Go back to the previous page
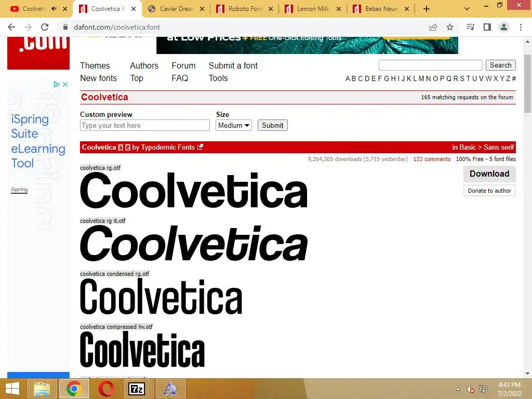532x399 pixels. point(11,27)
